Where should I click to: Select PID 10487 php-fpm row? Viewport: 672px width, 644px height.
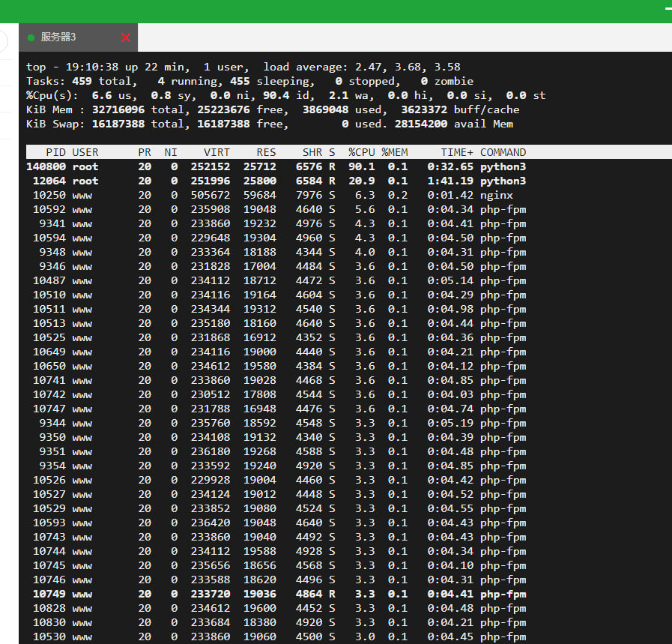(49, 280)
